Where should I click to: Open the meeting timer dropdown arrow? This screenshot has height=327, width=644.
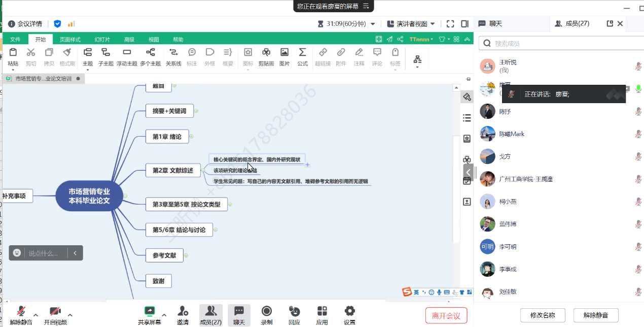[373, 24]
